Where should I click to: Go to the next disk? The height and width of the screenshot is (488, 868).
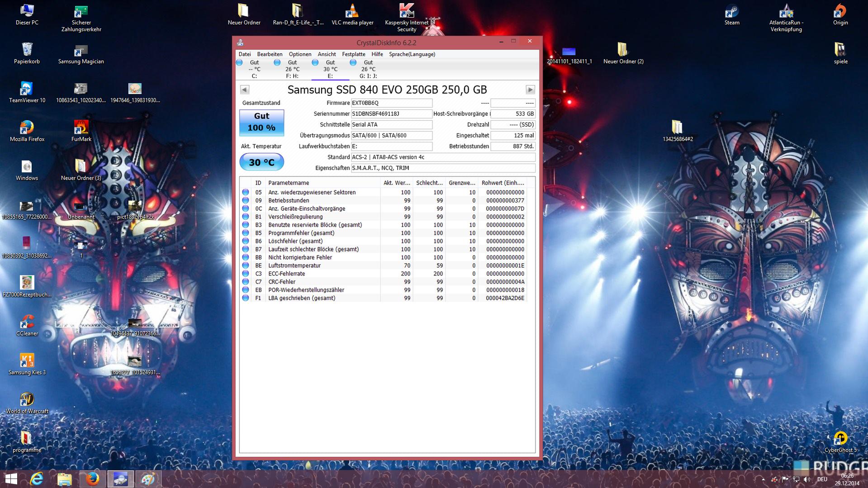coord(530,90)
